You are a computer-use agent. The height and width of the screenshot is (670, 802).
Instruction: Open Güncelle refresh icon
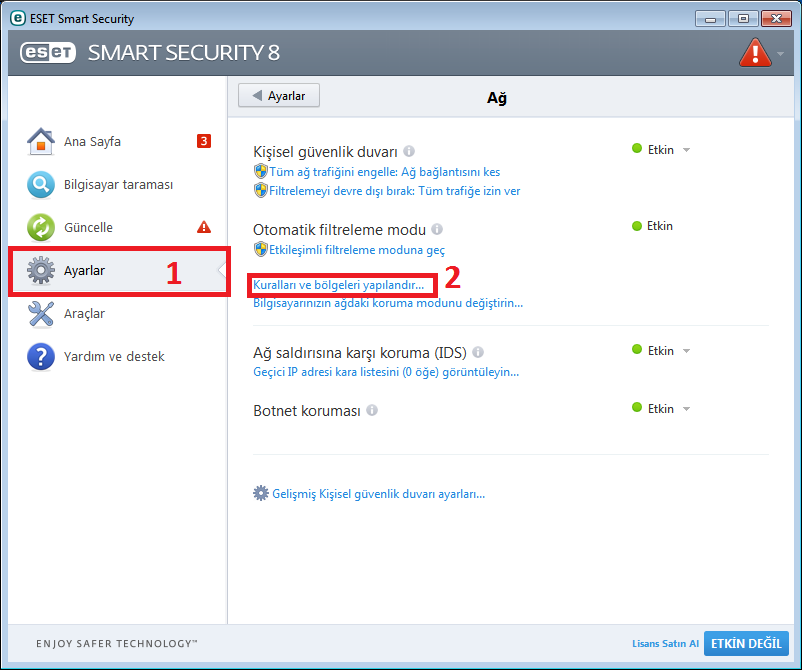(x=41, y=227)
